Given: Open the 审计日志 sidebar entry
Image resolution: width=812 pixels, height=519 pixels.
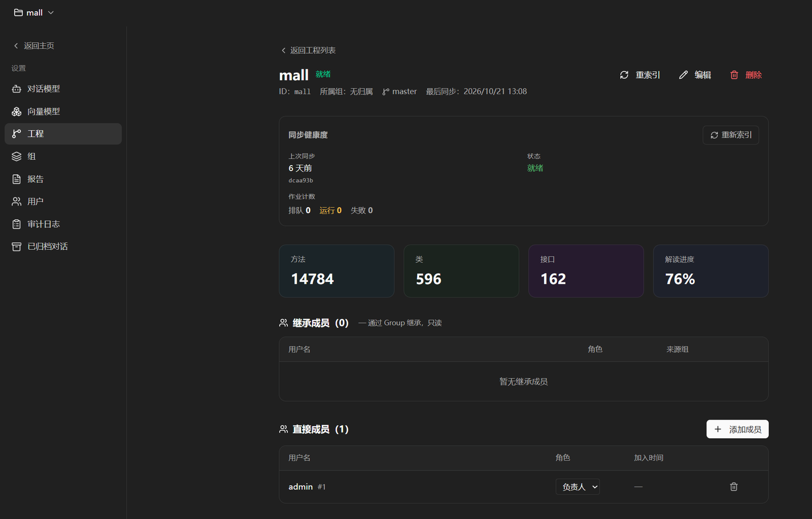Looking at the screenshot, I should pyautogui.click(x=63, y=224).
